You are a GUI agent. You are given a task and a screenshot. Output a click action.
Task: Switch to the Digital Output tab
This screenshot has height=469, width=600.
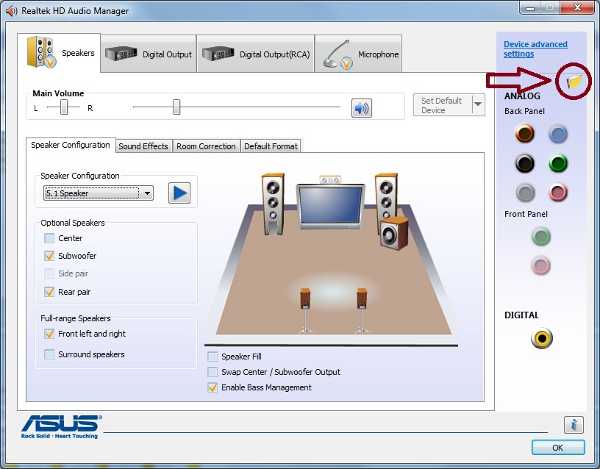click(148, 54)
